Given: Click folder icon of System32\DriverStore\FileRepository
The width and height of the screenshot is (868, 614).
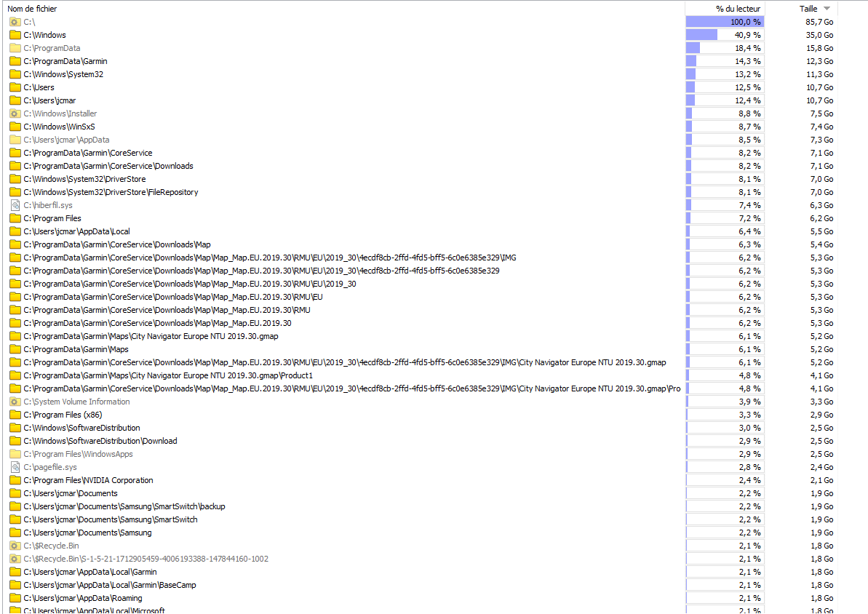Looking at the screenshot, I should [15, 192].
